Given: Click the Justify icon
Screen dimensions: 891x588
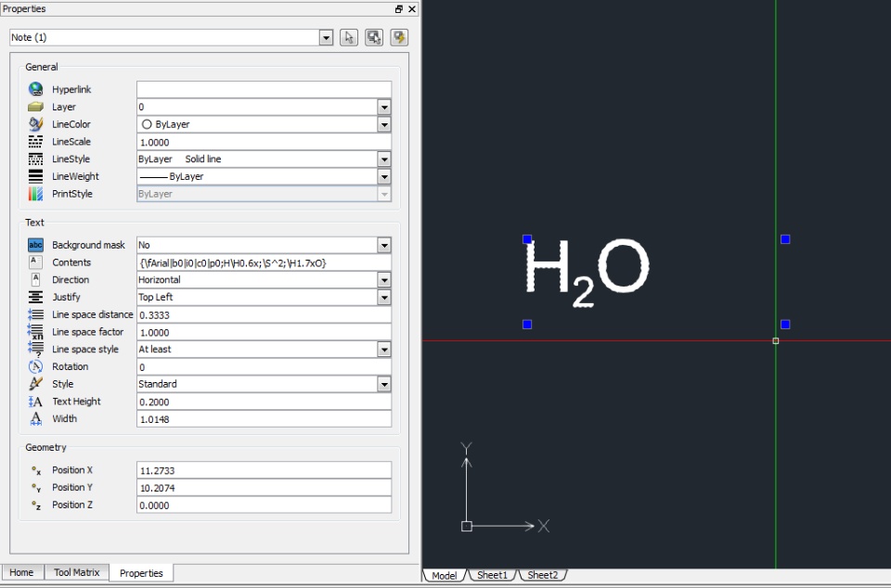Looking at the screenshot, I should (x=36, y=297).
